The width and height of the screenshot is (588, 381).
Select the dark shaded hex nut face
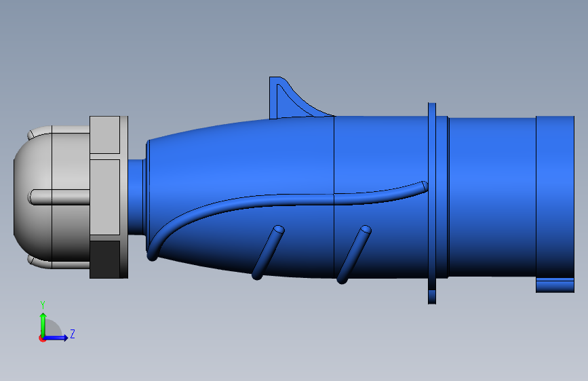point(105,260)
